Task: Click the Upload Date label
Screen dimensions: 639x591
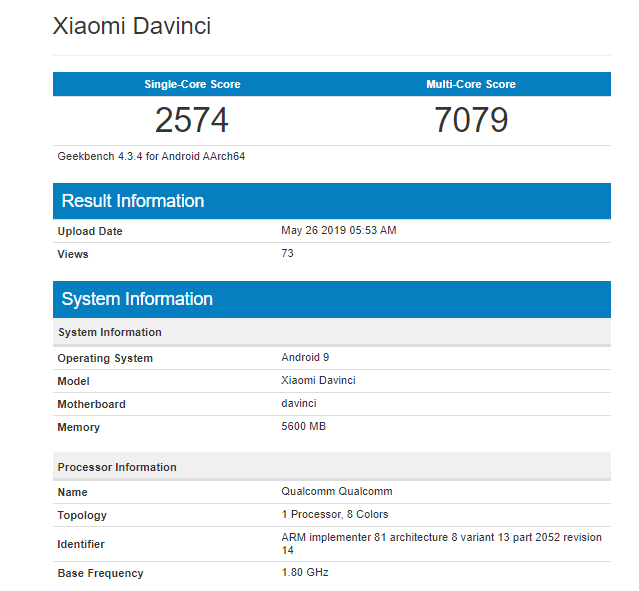Action: (x=90, y=231)
